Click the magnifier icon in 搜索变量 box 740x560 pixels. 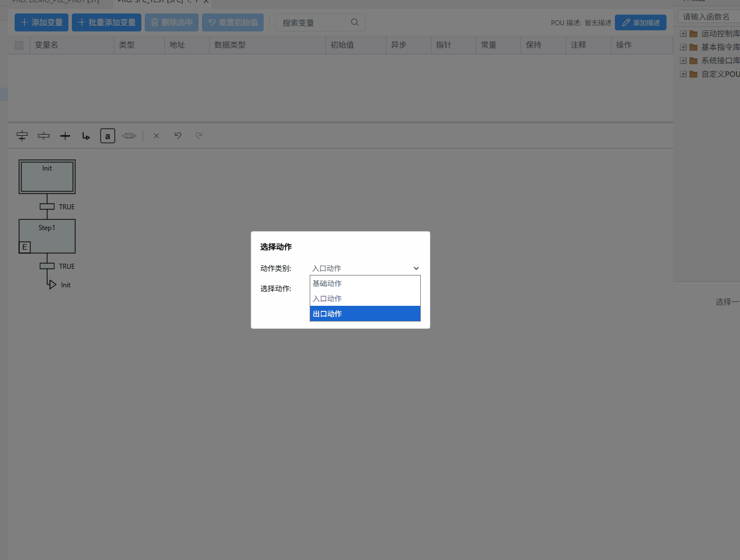tap(355, 22)
